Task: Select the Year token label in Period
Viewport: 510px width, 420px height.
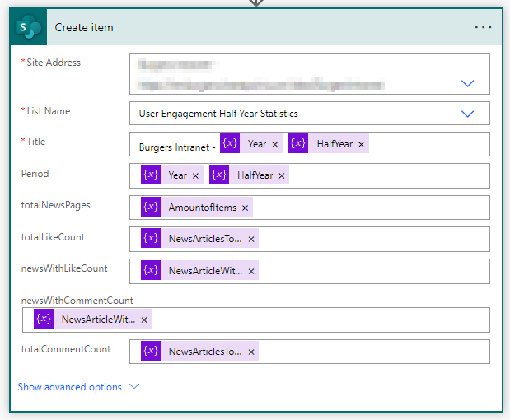Action: tap(178, 175)
